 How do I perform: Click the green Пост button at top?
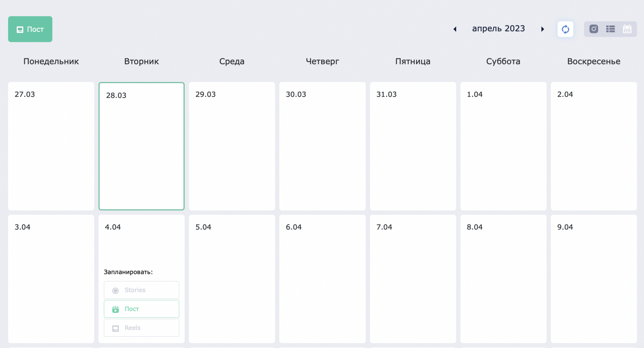pyautogui.click(x=30, y=29)
